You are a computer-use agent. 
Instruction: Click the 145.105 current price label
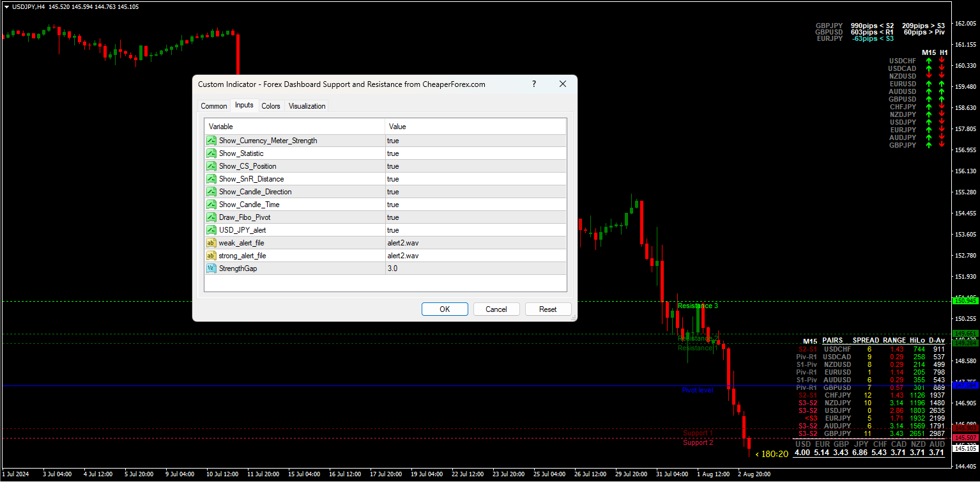[965, 448]
